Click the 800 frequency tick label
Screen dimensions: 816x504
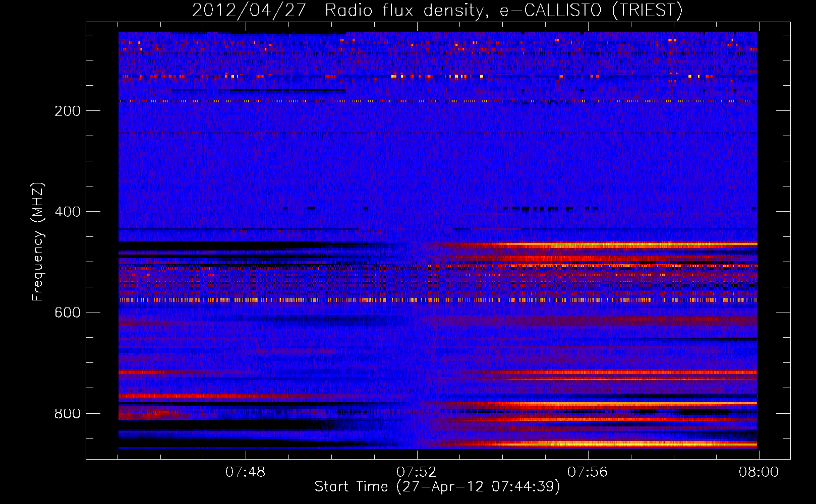click(x=68, y=413)
